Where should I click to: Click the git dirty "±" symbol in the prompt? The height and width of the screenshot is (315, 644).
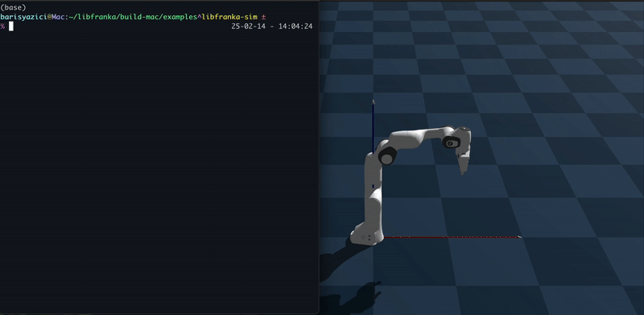coord(264,17)
